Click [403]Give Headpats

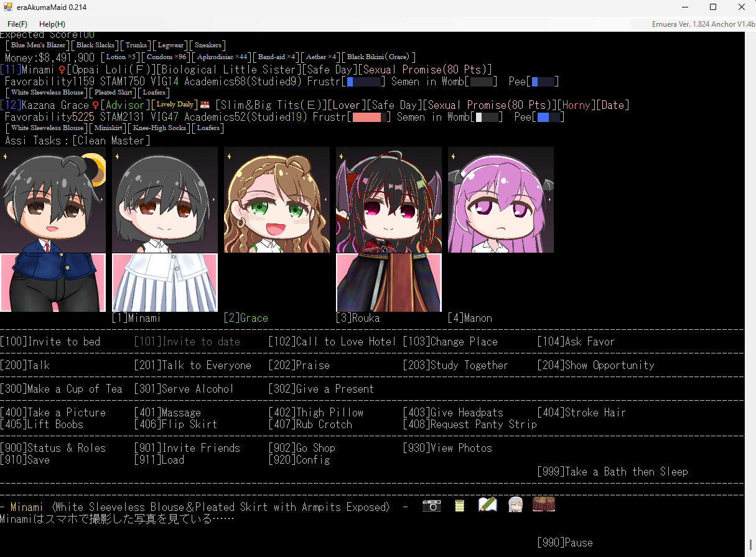point(453,413)
